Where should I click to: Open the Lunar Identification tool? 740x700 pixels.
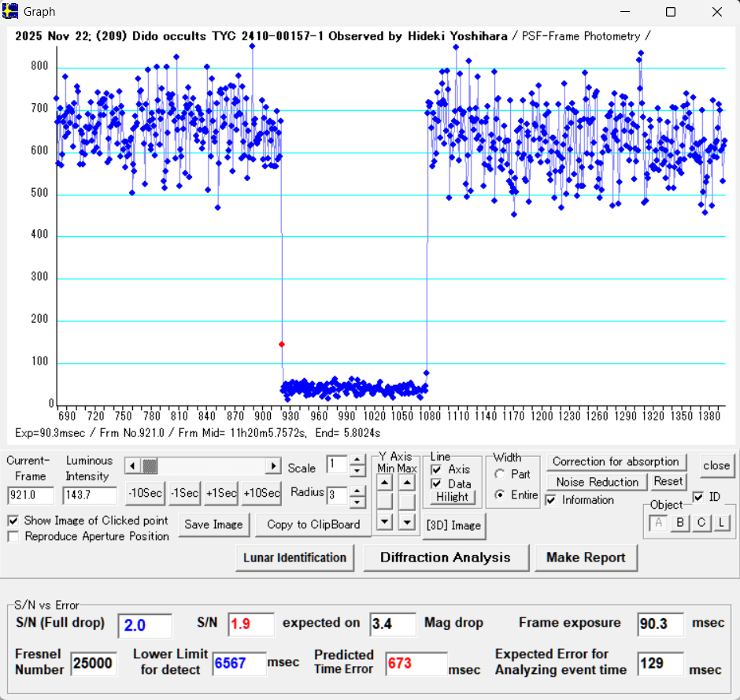(x=294, y=557)
